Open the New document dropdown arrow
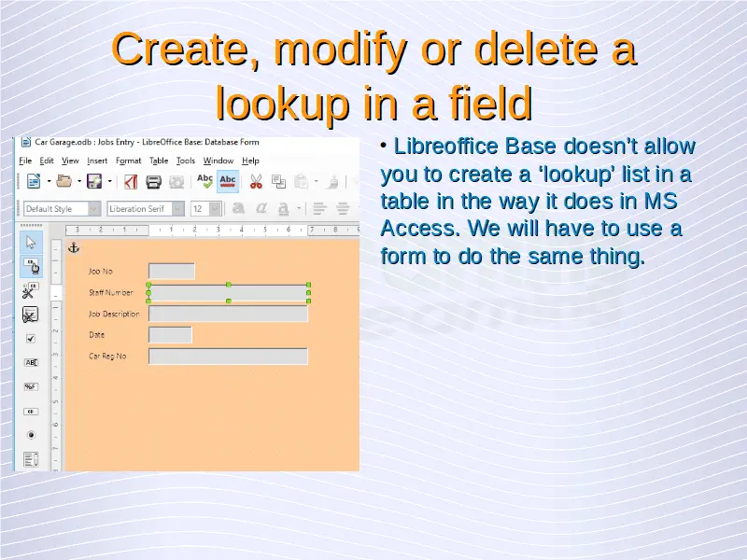This screenshot has height=560, width=747. [x=49, y=181]
